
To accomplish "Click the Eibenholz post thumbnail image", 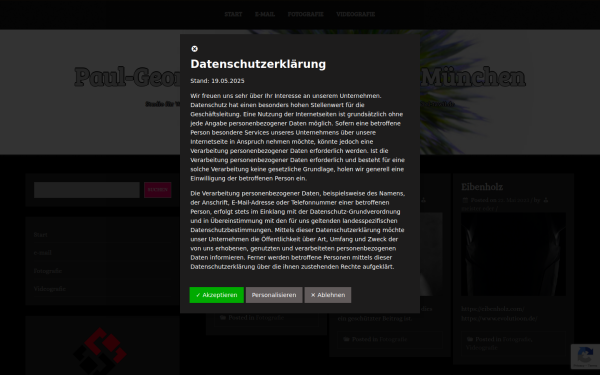I will click(513, 254).
